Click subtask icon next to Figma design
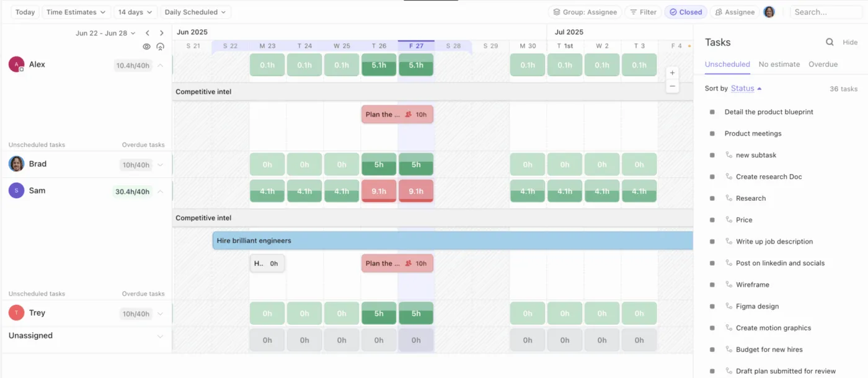868x378 pixels. pos(729,306)
